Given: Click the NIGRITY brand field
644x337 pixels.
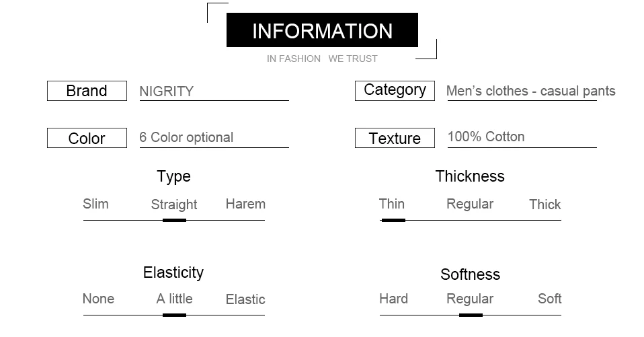Looking at the screenshot, I should click(214, 91).
